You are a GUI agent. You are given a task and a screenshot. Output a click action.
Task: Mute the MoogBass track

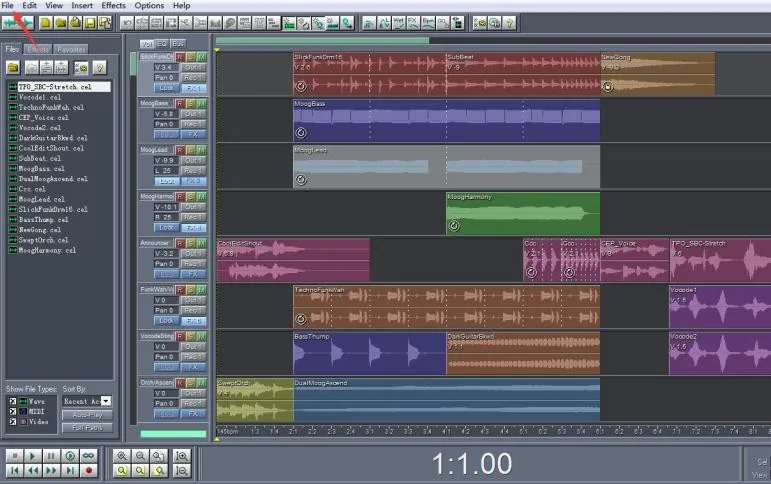coord(201,103)
